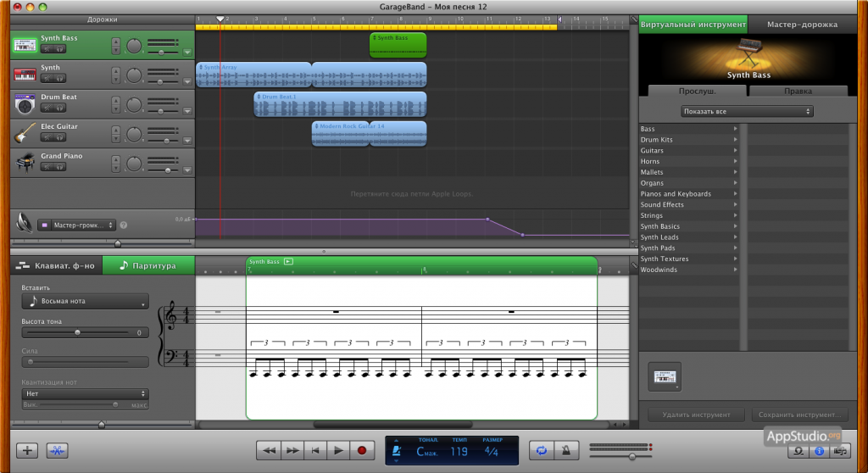Click the Grand Piano pan knob

click(x=134, y=164)
